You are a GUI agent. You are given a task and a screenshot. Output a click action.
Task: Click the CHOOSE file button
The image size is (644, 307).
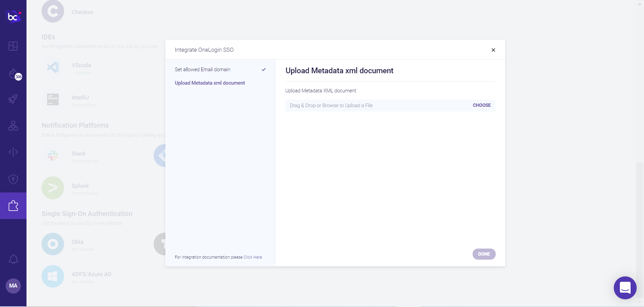[482, 105]
